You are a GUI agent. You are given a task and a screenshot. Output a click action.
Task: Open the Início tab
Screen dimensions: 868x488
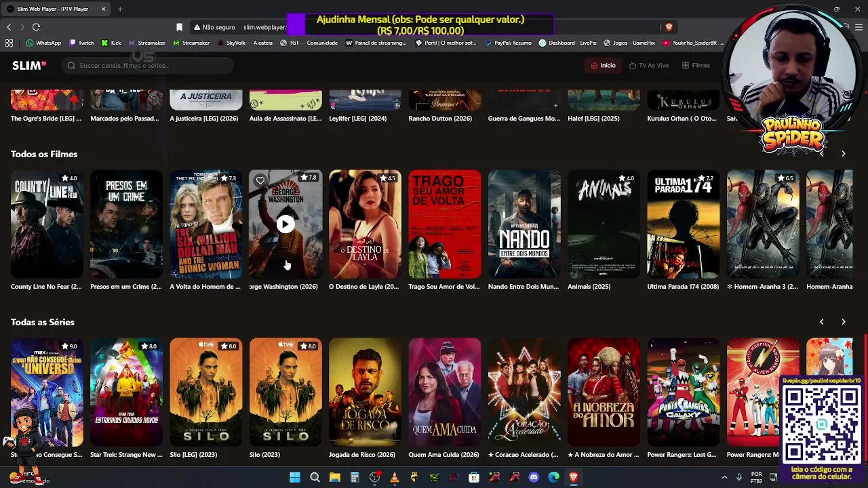point(603,66)
